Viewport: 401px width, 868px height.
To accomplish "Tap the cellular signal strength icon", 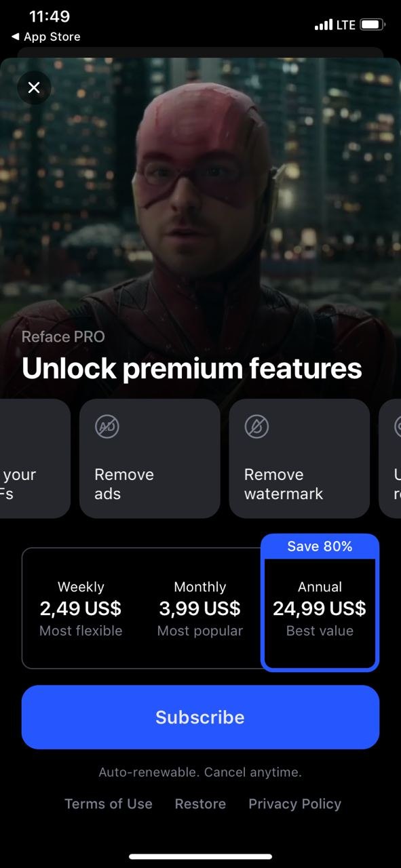I will point(323,25).
